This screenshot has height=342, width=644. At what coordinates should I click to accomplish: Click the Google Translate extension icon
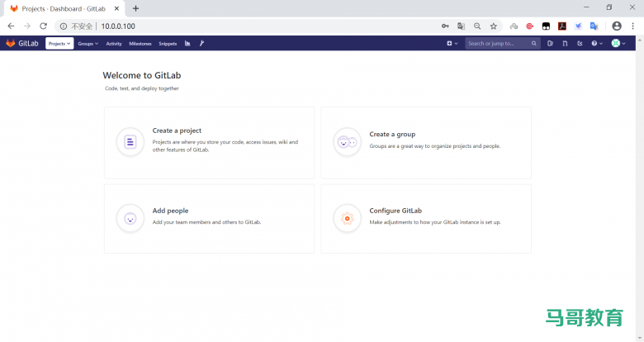[594, 26]
